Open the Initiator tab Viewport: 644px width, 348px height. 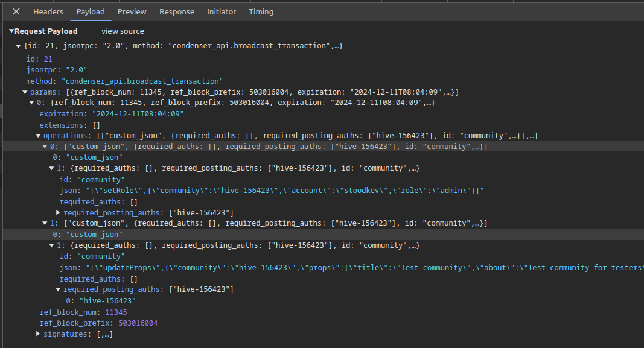click(x=222, y=12)
